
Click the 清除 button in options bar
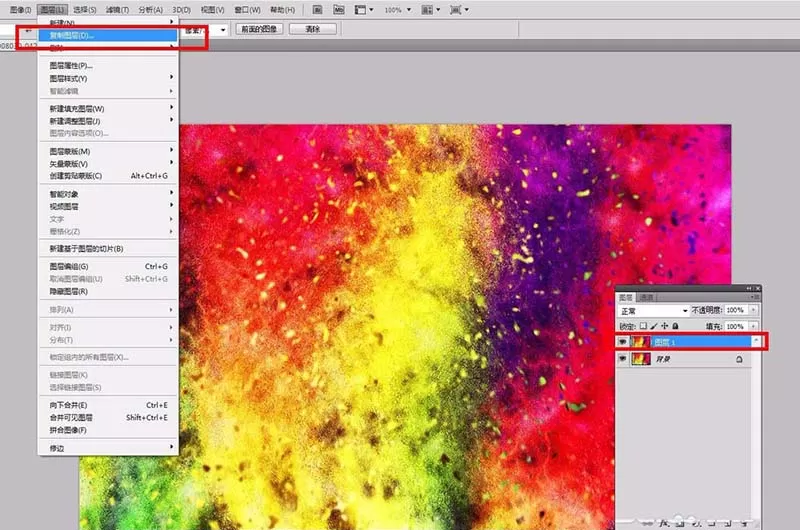click(x=312, y=29)
